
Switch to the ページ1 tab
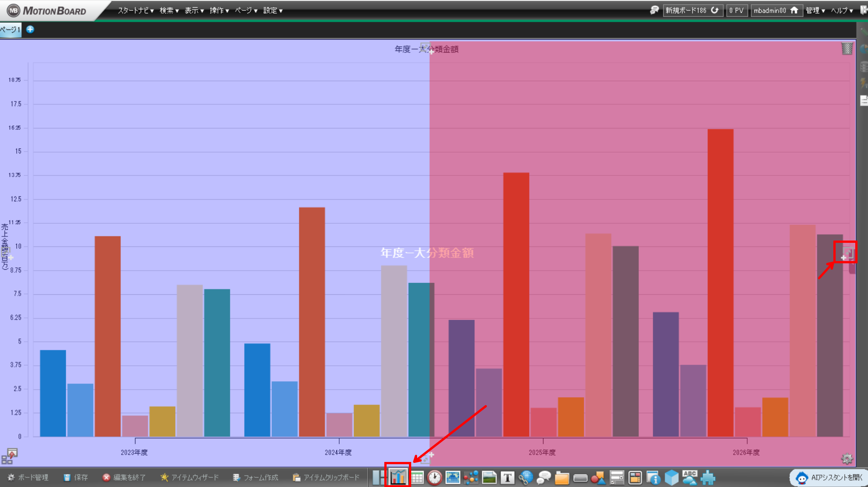[10, 30]
